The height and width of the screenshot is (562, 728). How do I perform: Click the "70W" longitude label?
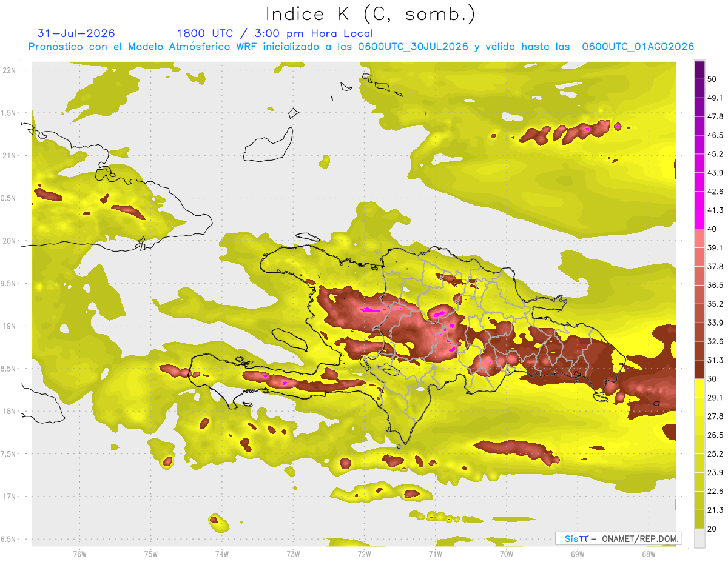[x=506, y=554]
